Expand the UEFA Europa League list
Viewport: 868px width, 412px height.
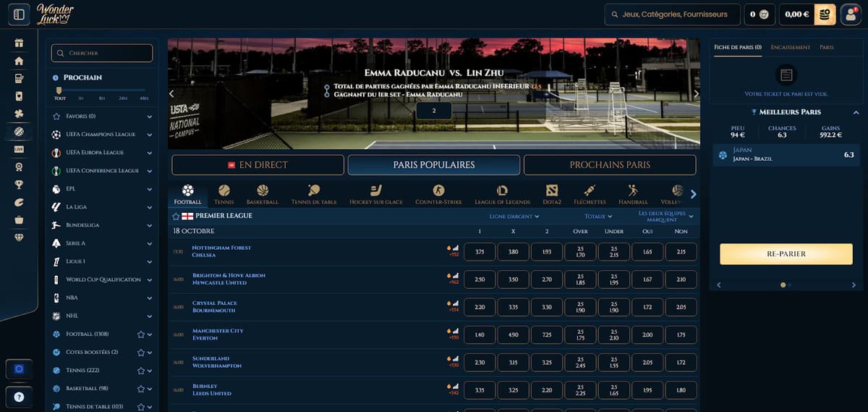tap(150, 153)
